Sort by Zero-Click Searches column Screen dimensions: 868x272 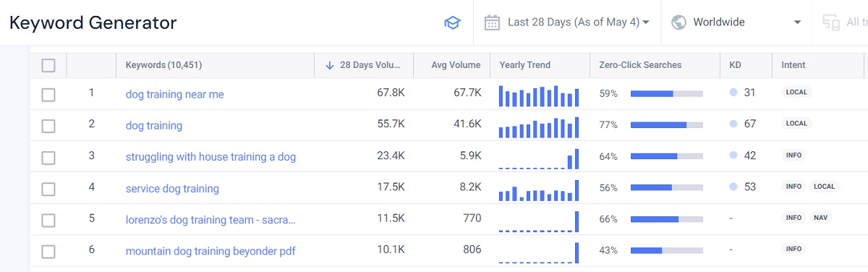pyautogui.click(x=641, y=65)
